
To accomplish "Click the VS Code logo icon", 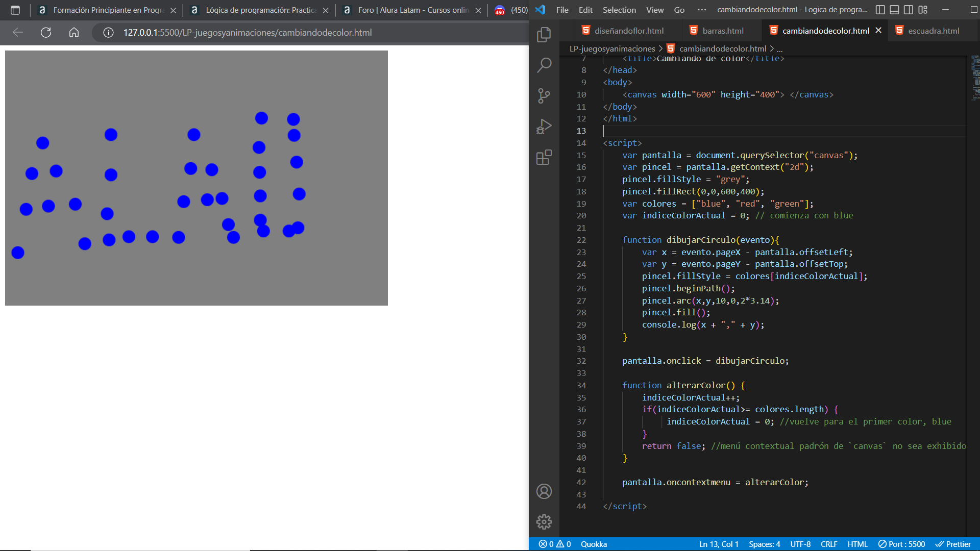I will tap(541, 10).
